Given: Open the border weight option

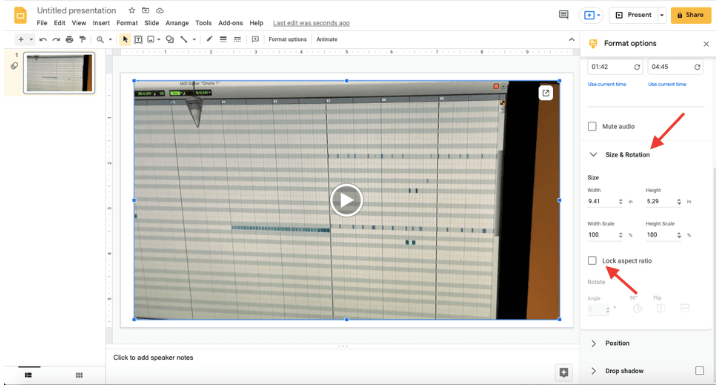Looking at the screenshot, I should click(223, 39).
